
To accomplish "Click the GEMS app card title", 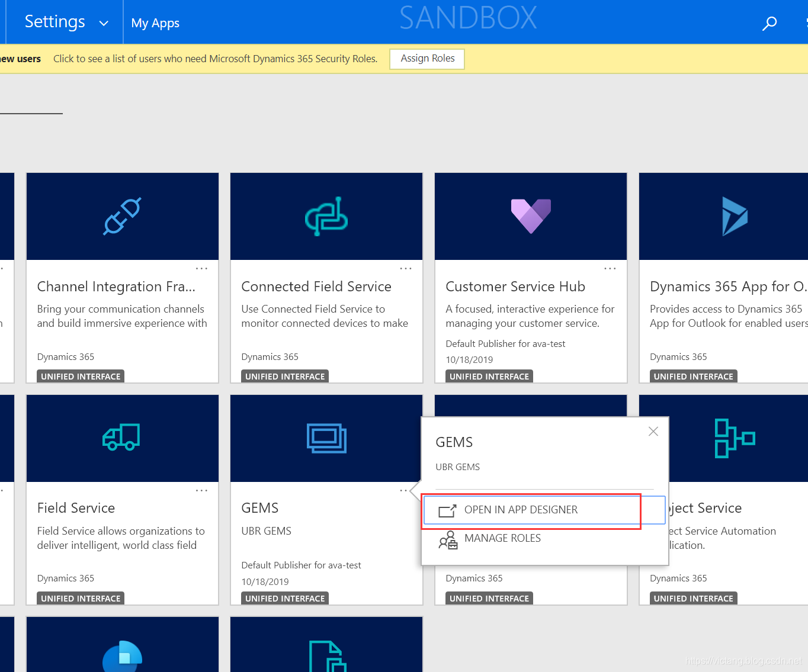I will tap(260, 508).
